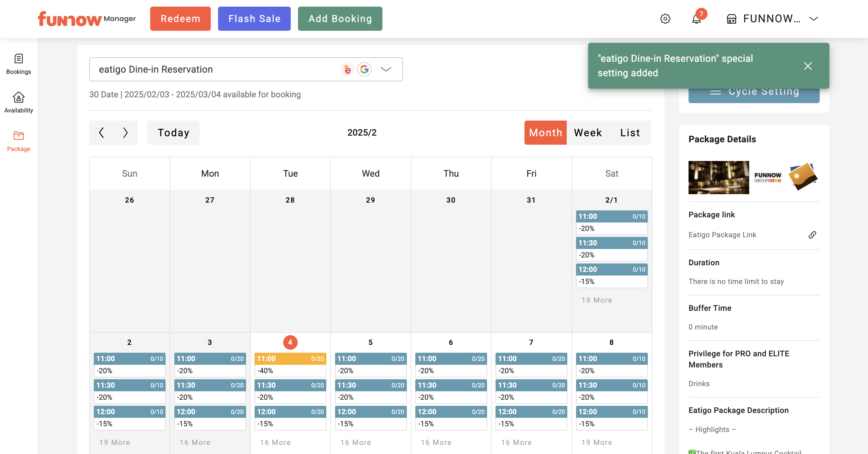Open the 11:00 slot on Sunday 2

129,365
